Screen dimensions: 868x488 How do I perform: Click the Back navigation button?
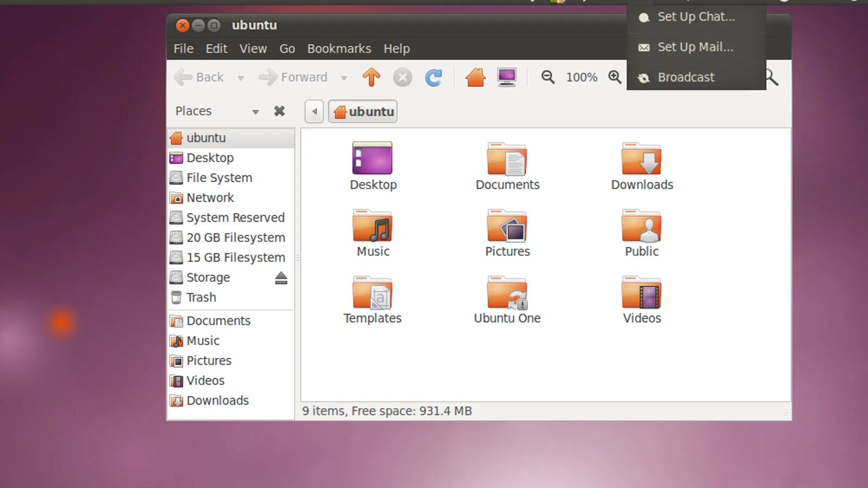click(199, 78)
